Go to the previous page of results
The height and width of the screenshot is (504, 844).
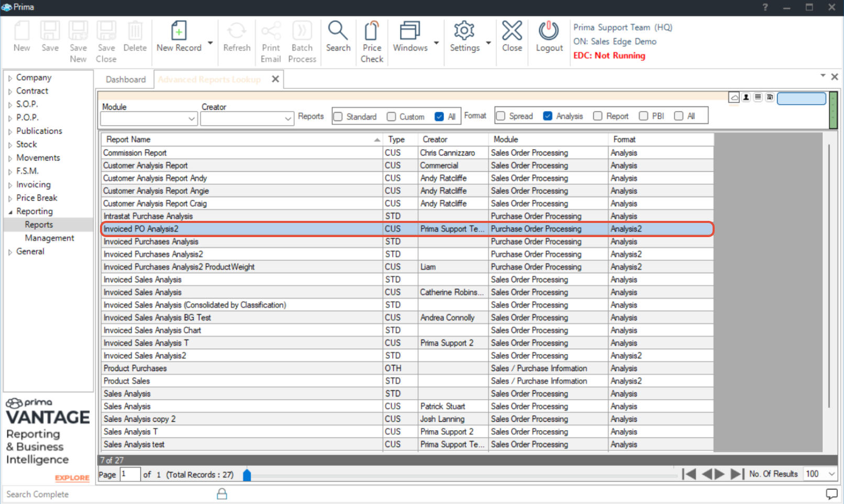(707, 474)
